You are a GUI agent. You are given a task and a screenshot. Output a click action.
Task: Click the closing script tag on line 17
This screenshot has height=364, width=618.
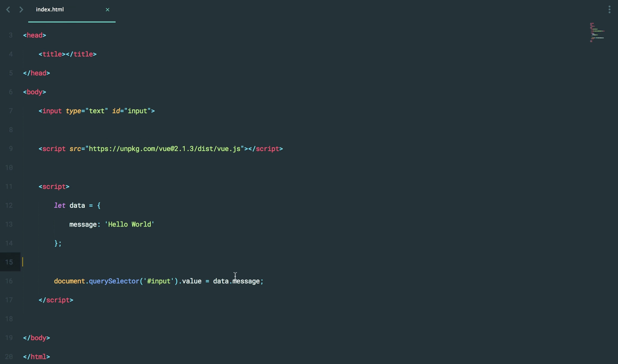(56, 300)
